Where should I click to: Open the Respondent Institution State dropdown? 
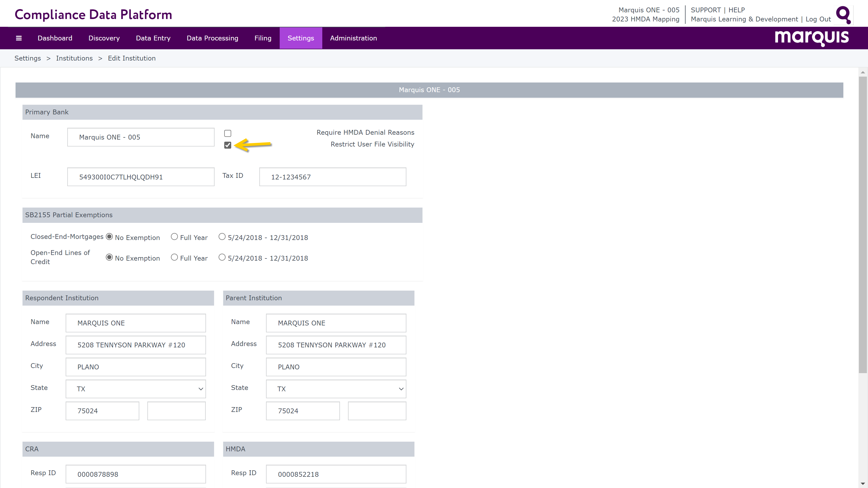click(136, 389)
